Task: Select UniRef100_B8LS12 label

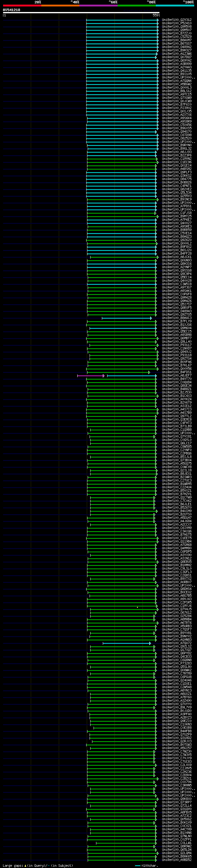Action: (177, 91)
